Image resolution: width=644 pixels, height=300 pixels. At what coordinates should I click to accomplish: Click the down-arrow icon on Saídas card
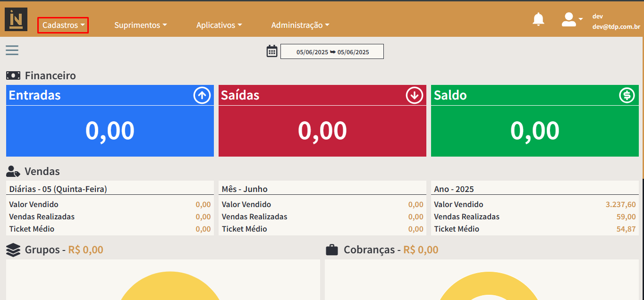415,96
